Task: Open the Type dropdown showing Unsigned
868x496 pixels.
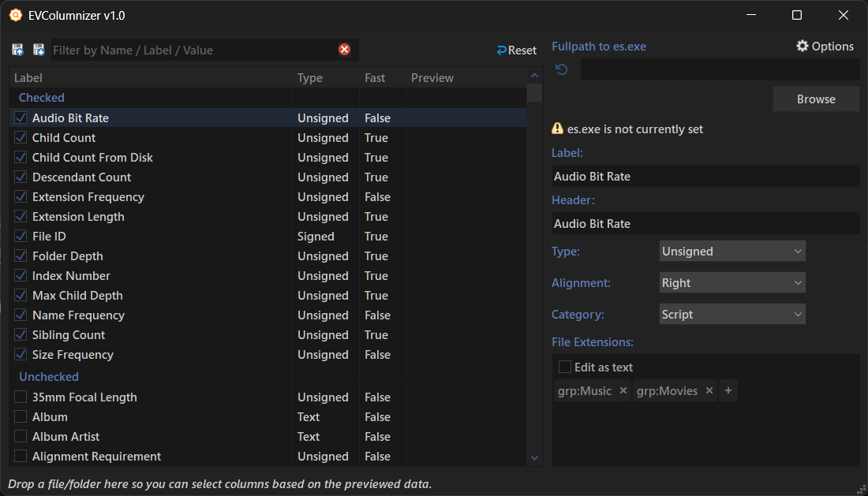Action: (x=731, y=252)
